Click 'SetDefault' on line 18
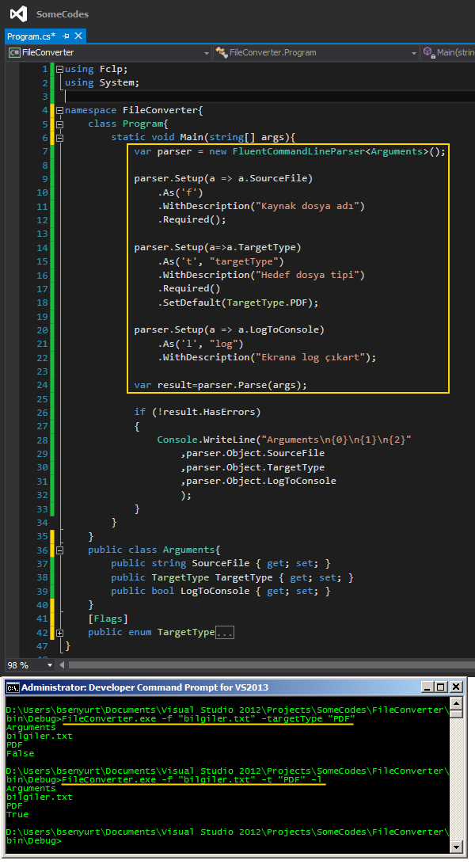475x868 pixels. 192,303
